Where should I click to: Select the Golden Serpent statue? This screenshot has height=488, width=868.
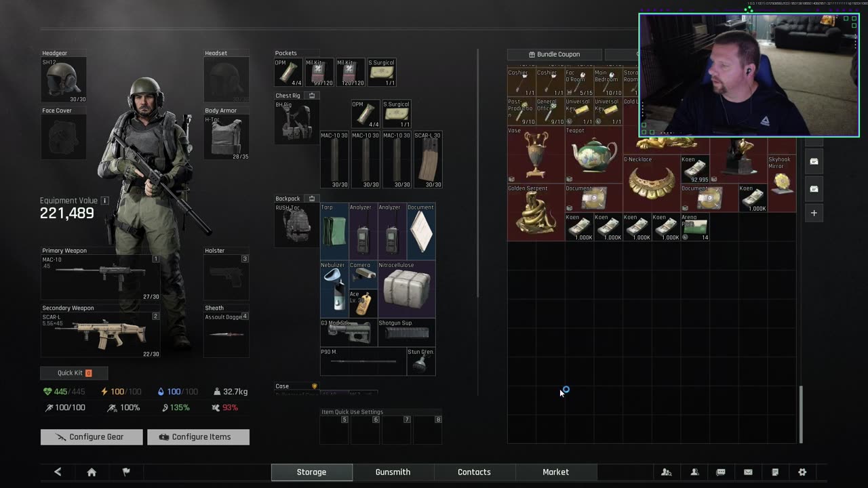(536, 212)
